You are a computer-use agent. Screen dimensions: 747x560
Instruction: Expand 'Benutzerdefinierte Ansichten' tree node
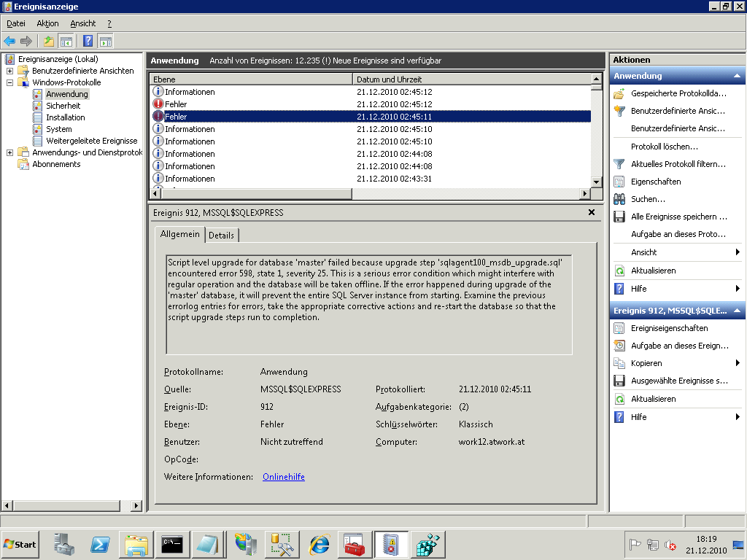[x=9, y=71]
